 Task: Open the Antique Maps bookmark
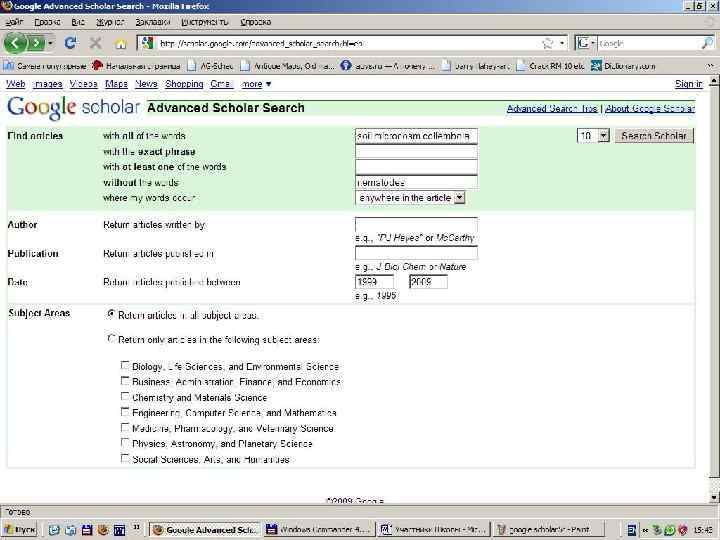click(x=287, y=66)
